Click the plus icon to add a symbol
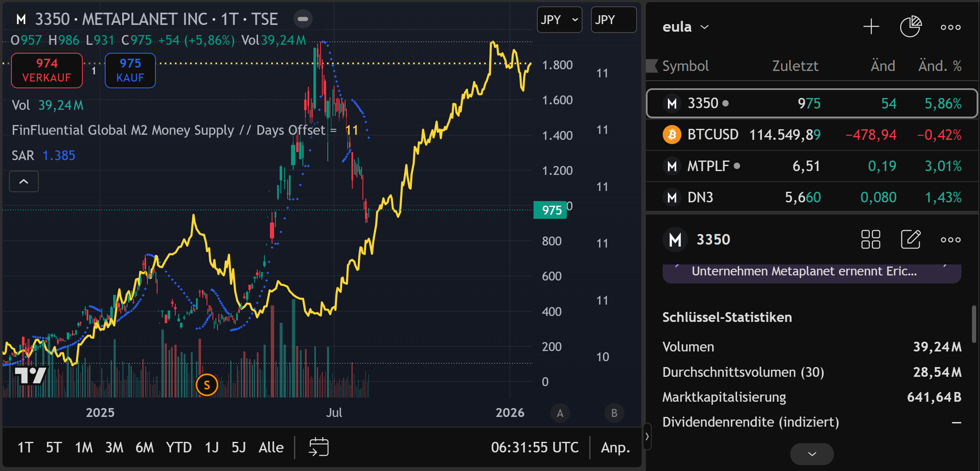Viewport: 980px width, 471px height. click(871, 27)
